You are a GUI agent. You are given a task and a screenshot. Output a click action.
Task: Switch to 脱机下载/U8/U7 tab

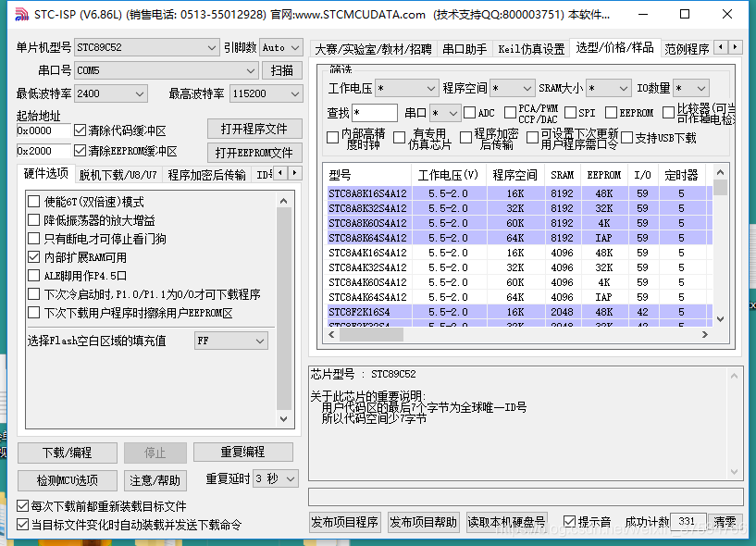[x=118, y=175]
